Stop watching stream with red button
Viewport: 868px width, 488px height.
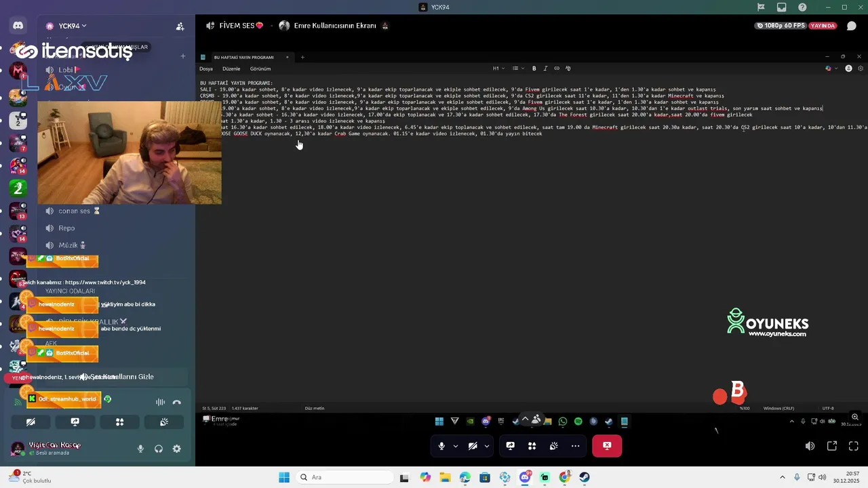point(607,446)
